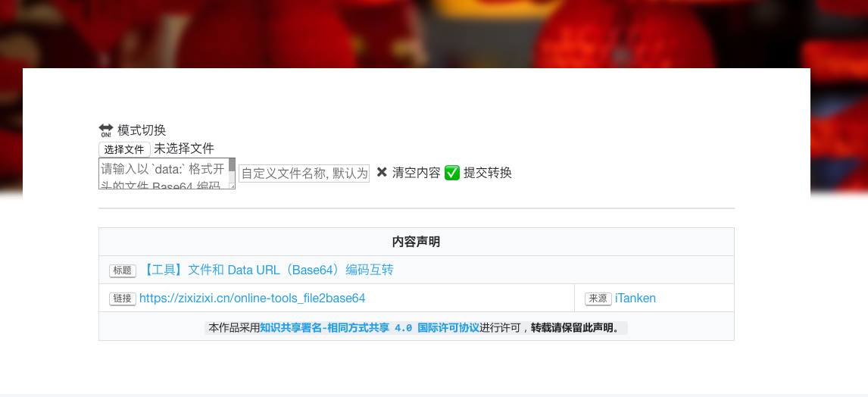Screen dimensions: 868x397
Task: Click the 内容声明 table header
Action: 417,242
